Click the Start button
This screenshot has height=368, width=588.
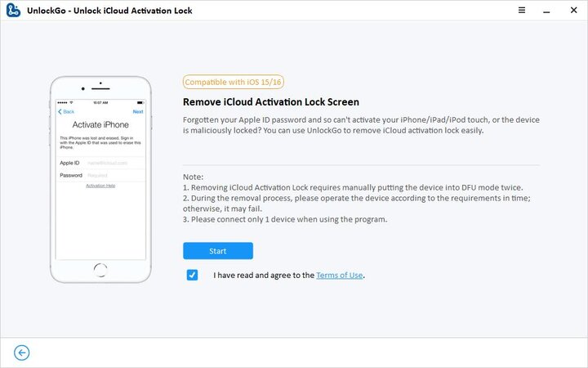[218, 250]
